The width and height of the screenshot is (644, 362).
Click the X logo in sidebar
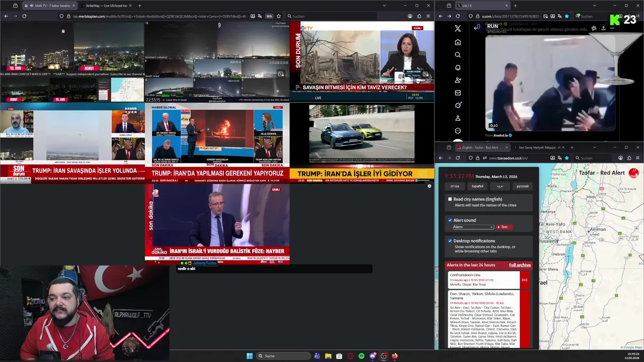click(457, 29)
